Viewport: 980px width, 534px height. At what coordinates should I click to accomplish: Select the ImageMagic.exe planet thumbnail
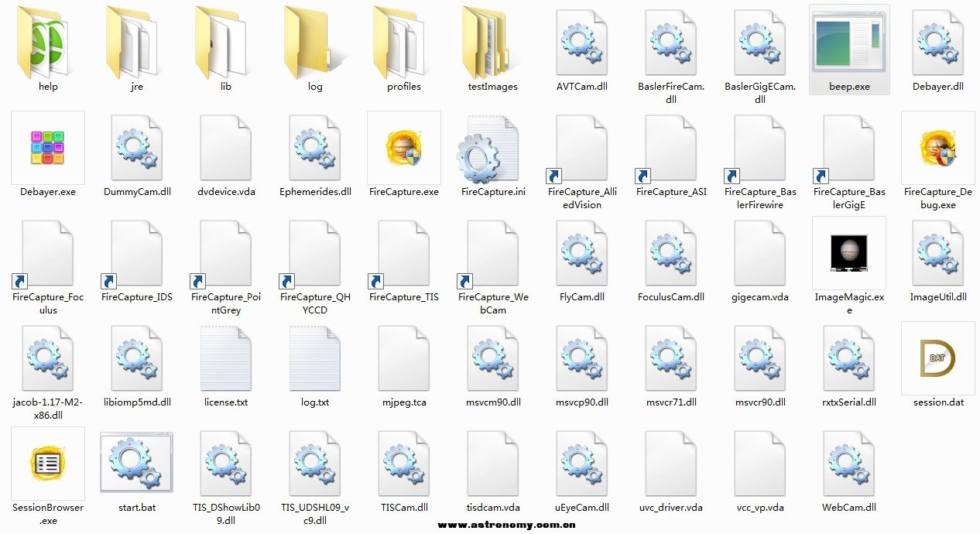849,253
